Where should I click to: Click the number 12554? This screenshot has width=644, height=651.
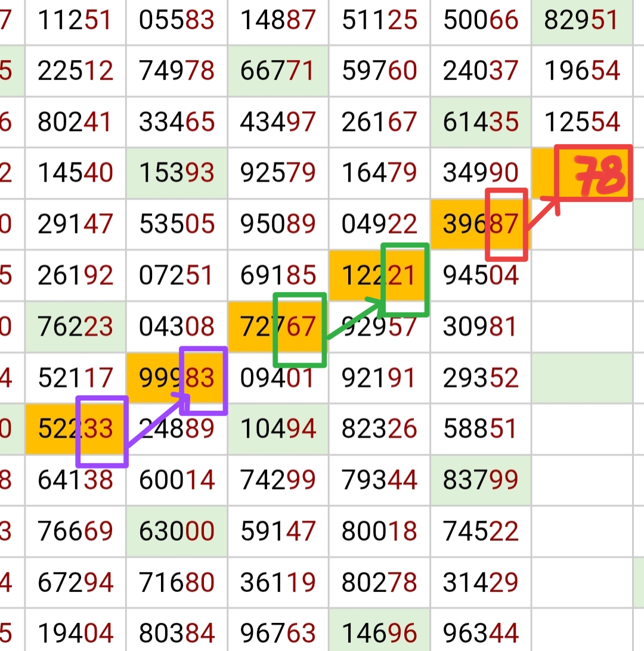[582, 122]
